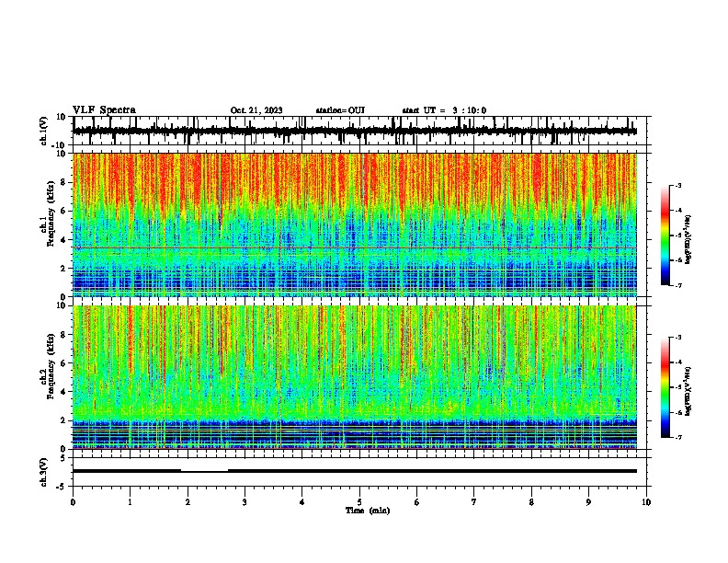This screenshot has height=563, width=728.
Task: Click the ch.2 "Frequency (kHz)" axis label
Action: tap(51, 366)
